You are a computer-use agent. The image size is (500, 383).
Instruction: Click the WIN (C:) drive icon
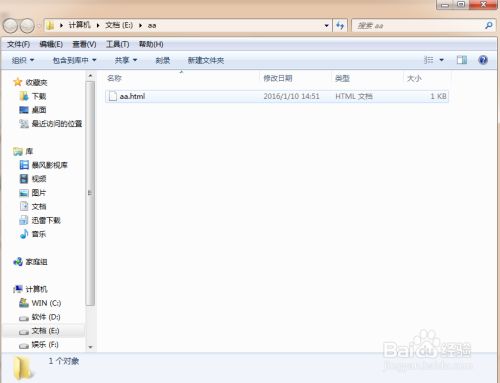tap(24, 303)
